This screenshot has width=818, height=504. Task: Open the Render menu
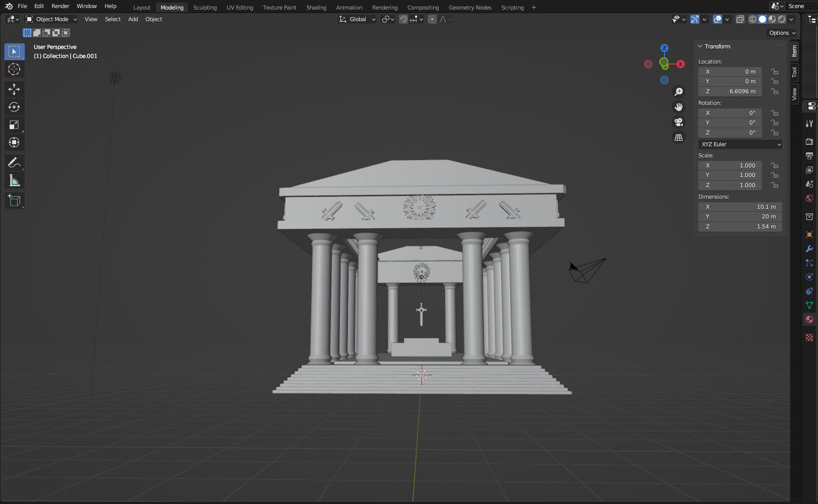[60, 6]
